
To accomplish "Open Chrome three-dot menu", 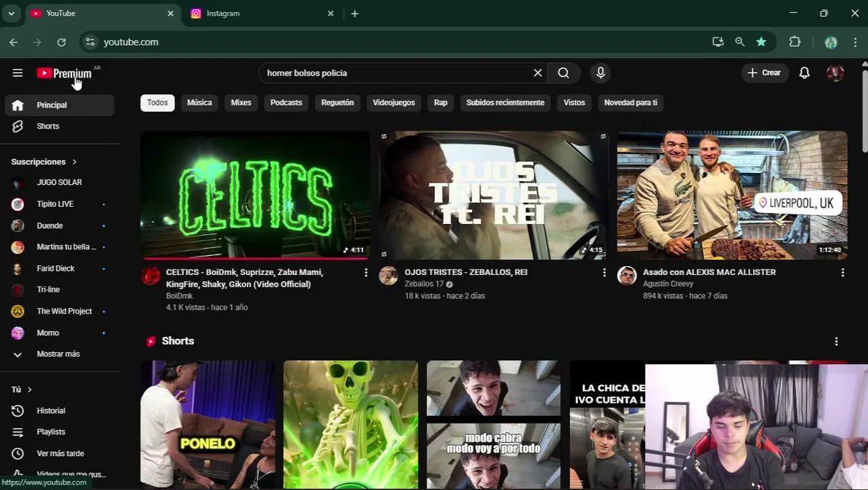I will pyautogui.click(x=855, y=42).
